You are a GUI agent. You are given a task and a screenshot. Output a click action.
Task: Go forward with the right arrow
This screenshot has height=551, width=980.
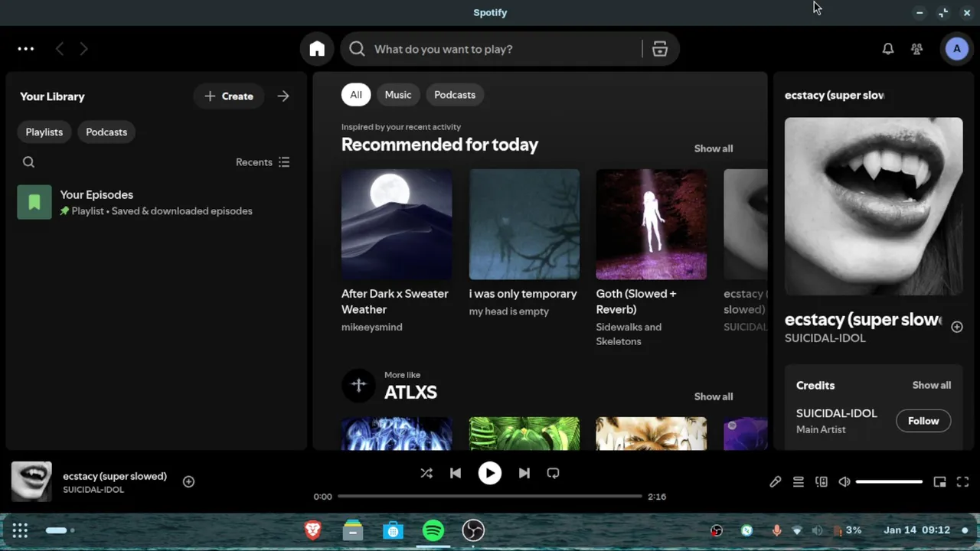tap(84, 49)
